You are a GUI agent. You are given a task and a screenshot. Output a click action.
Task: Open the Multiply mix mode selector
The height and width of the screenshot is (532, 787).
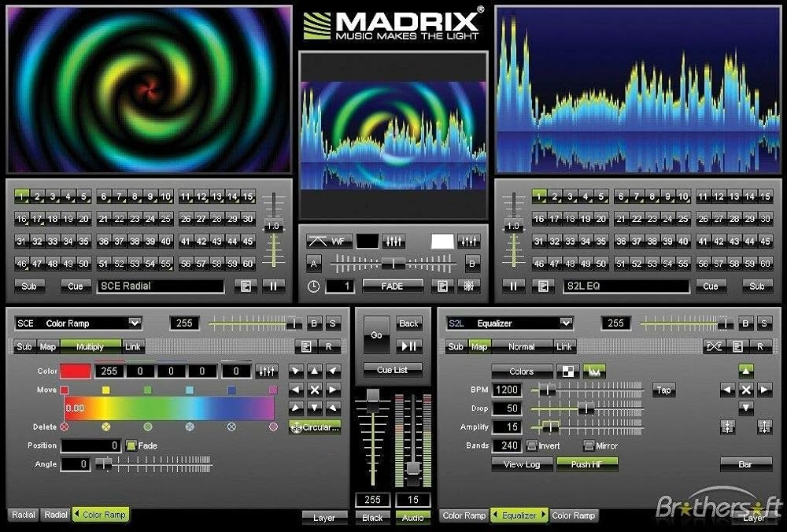[x=91, y=346]
